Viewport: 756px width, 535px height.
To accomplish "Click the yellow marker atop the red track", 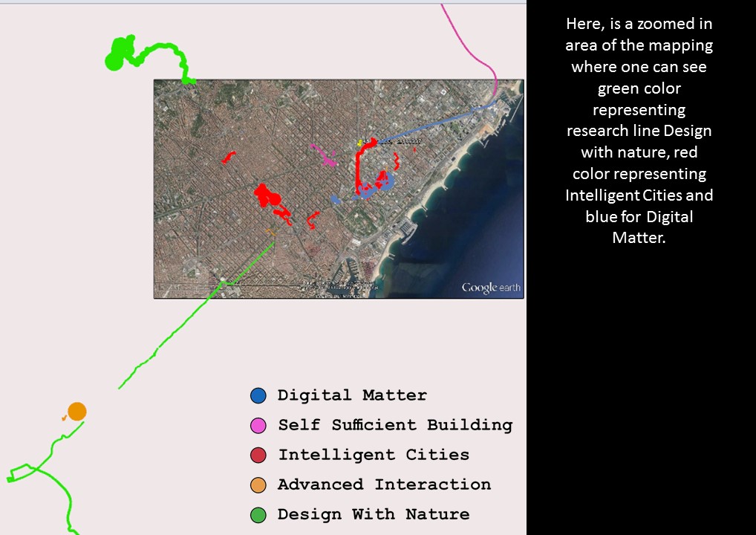I will (x=359, y=142).
